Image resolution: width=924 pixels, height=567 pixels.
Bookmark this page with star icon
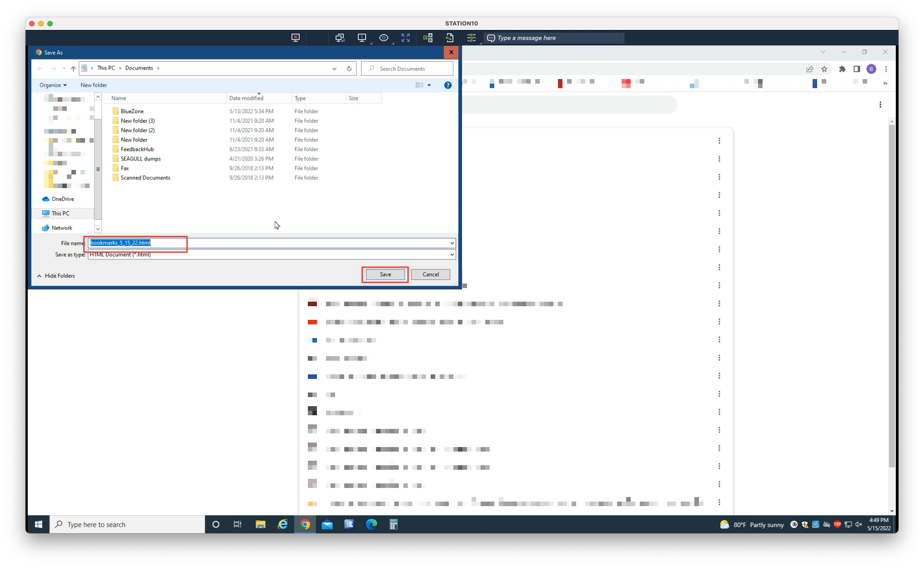tap(824, 69)
